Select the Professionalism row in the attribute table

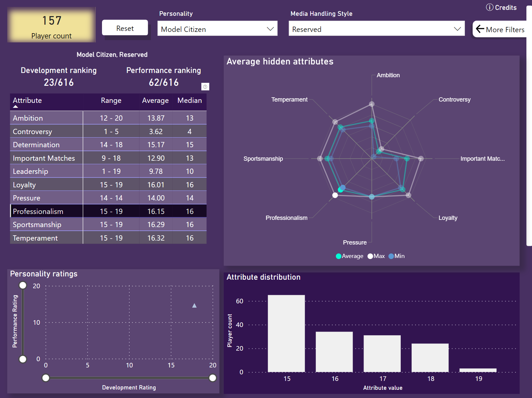click(x=38, y=211)
